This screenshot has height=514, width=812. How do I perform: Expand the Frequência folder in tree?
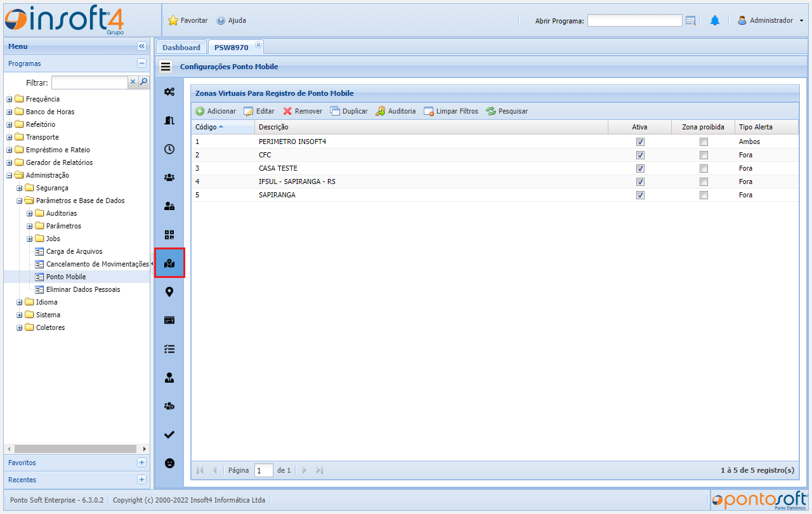click(x=10, y=100)
